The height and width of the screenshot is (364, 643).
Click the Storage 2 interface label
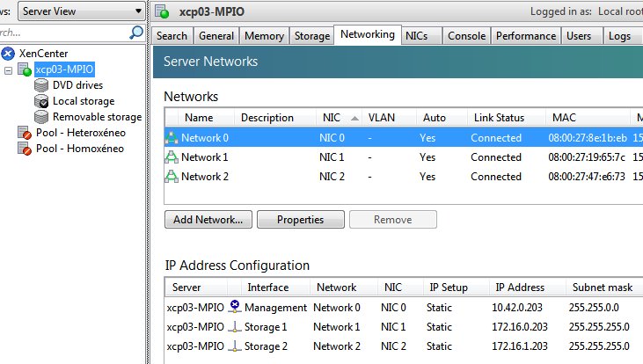tap(266, 346)
